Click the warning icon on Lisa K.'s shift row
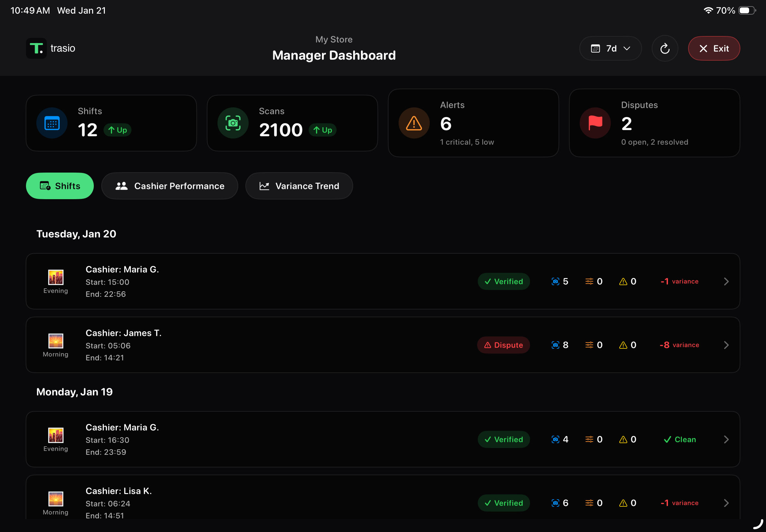This screenshot has width=766, height=532. point(623,503)
